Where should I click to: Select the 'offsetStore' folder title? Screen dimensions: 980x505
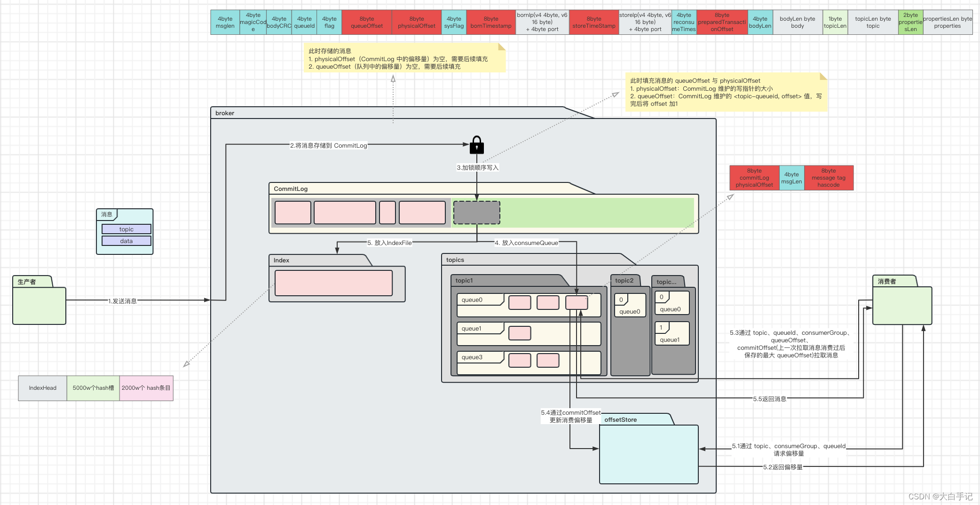coord(620,419)
